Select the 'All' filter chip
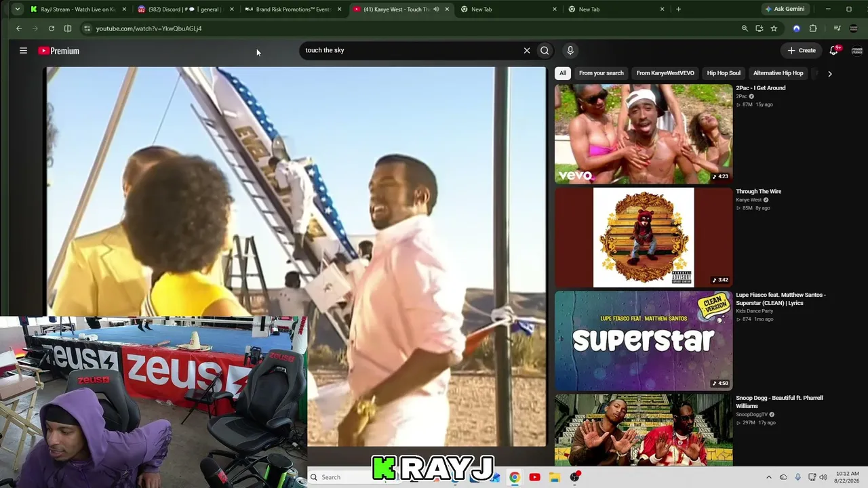The image size is (868, 488). tap(563, 73)
